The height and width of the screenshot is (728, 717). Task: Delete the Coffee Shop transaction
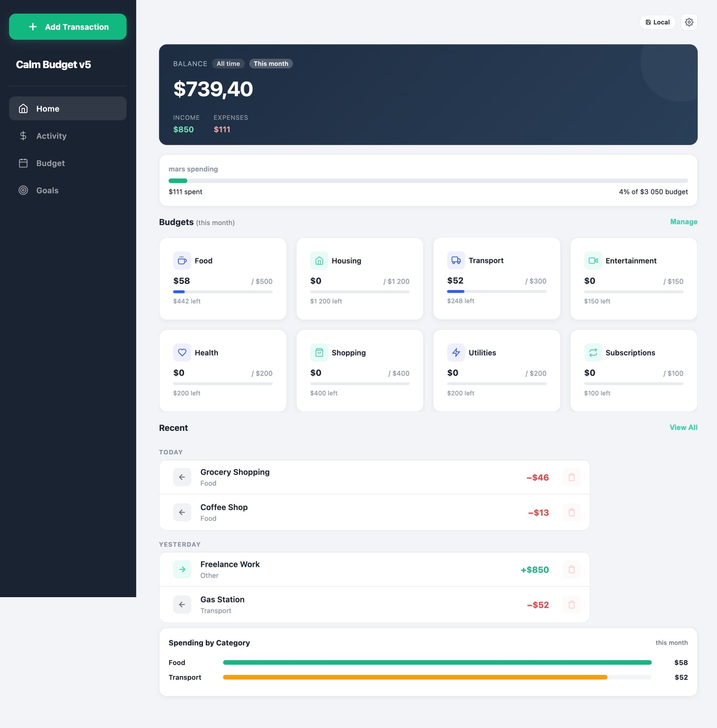571,512
